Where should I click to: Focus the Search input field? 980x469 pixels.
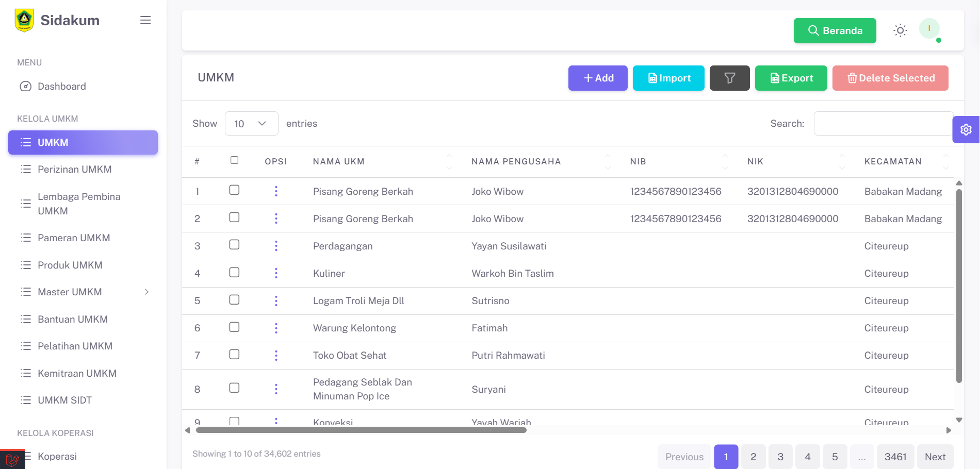[x=884, y=124]
